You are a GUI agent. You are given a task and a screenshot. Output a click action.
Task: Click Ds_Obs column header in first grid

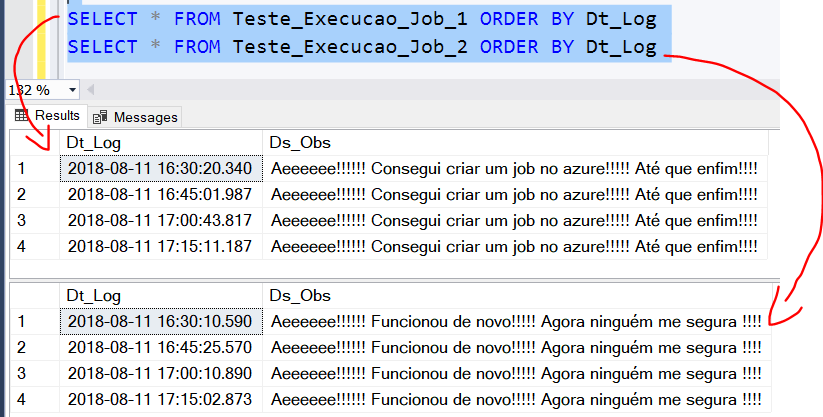point(300,143)
